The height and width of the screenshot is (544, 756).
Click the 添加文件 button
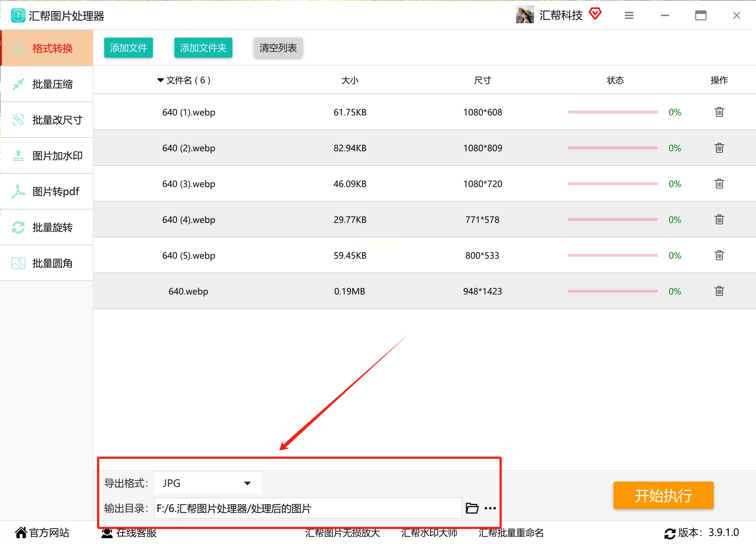point(128,48)
